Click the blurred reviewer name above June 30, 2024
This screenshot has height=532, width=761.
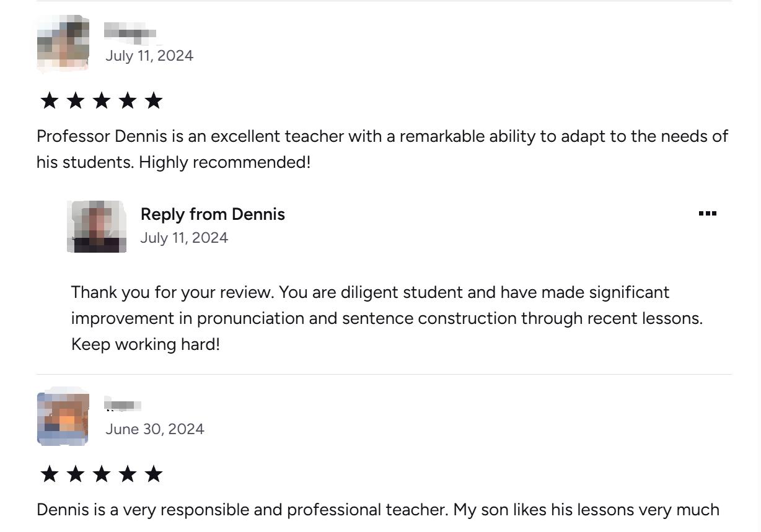pyautogui.click(x=123, y=406)
